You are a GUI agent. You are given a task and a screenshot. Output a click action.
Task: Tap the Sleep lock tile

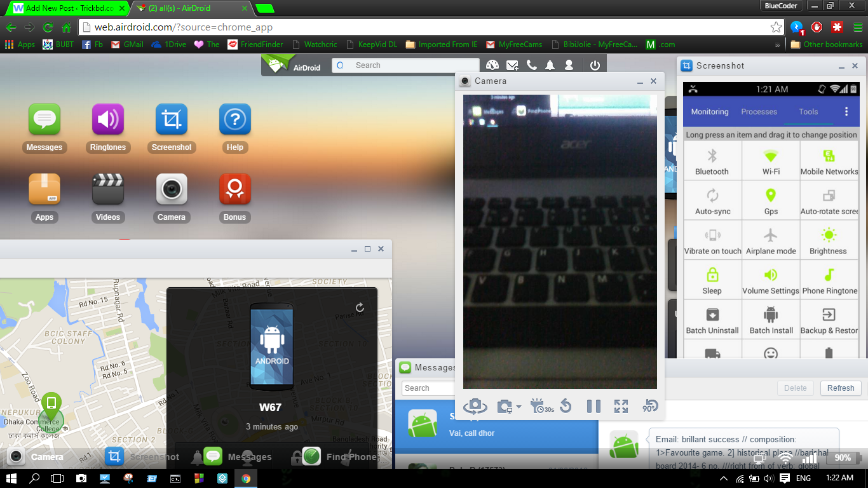click(712, 280)
